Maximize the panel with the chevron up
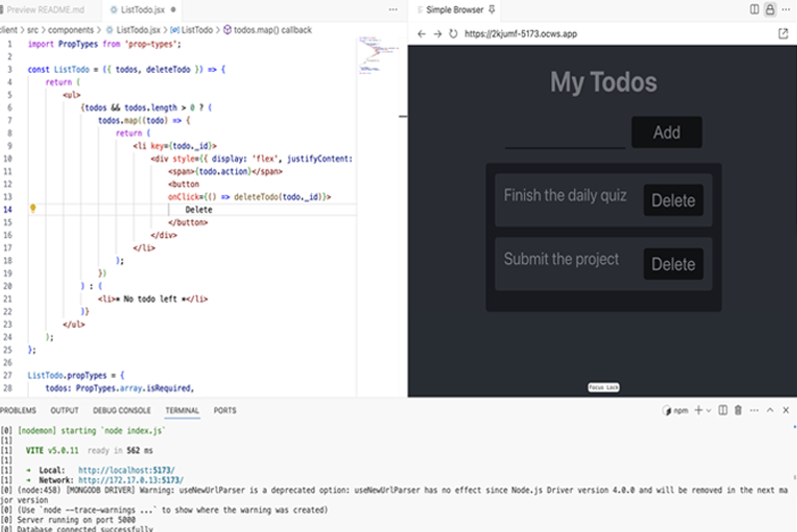The height and width of the screenshot is (532, 797). click(x=770, y=409)
